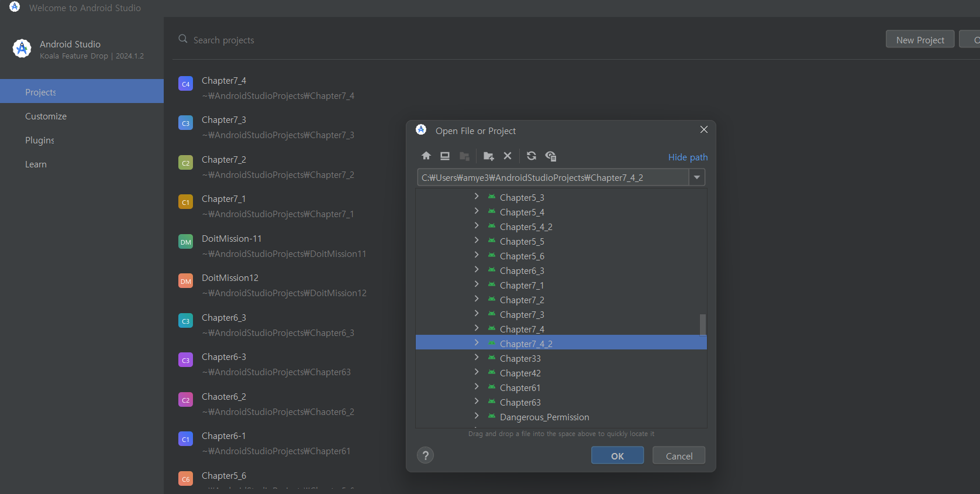Expand the Chapter6_3 folder chevron

(477, 270)
